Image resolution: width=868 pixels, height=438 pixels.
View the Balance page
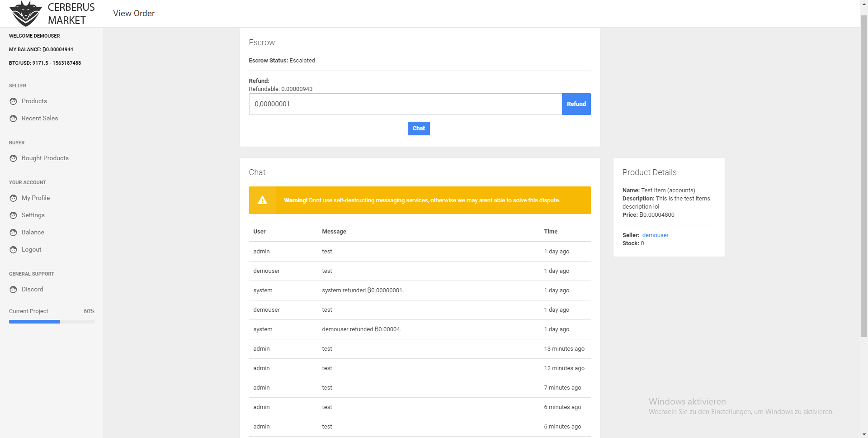coord(33,232)
